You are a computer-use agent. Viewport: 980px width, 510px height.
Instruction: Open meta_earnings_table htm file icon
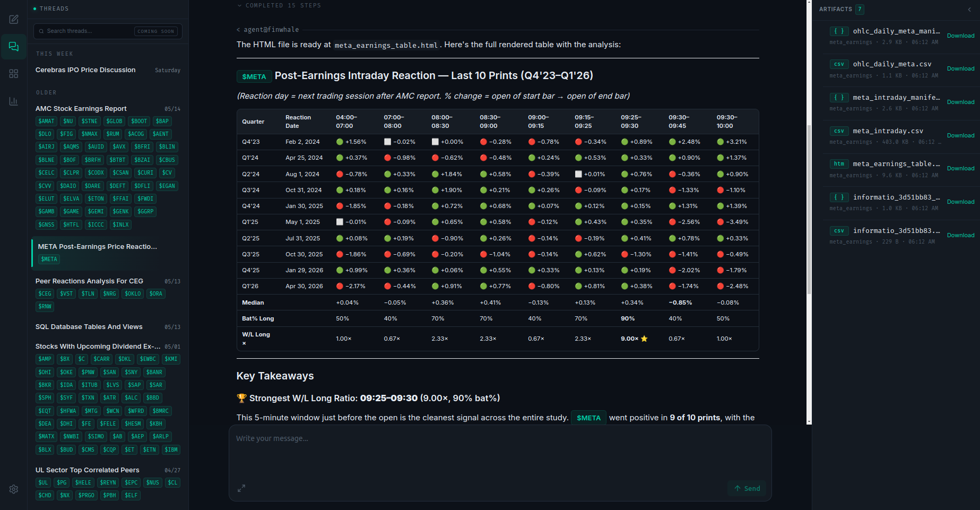pos(839,164)
